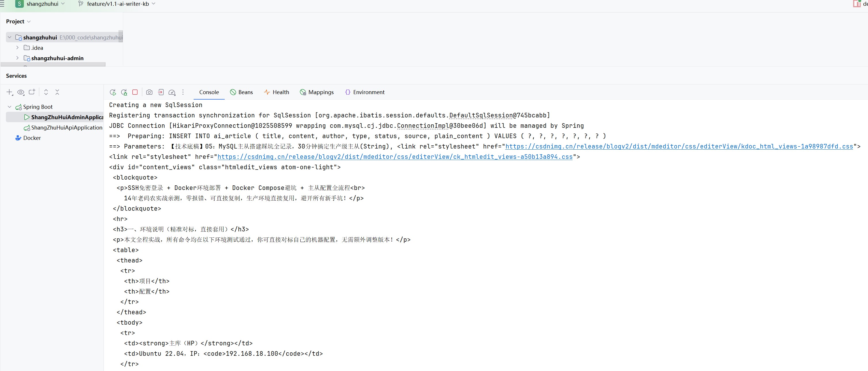868x371 pixels.
Task: Collapse all services tree nodes
Action: [x=57, y=92]
